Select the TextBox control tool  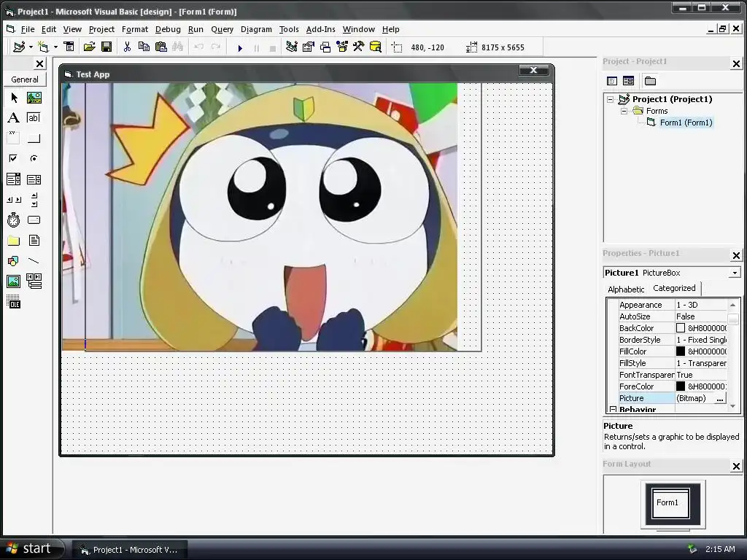pyautogui.click(x=34, y=117)
